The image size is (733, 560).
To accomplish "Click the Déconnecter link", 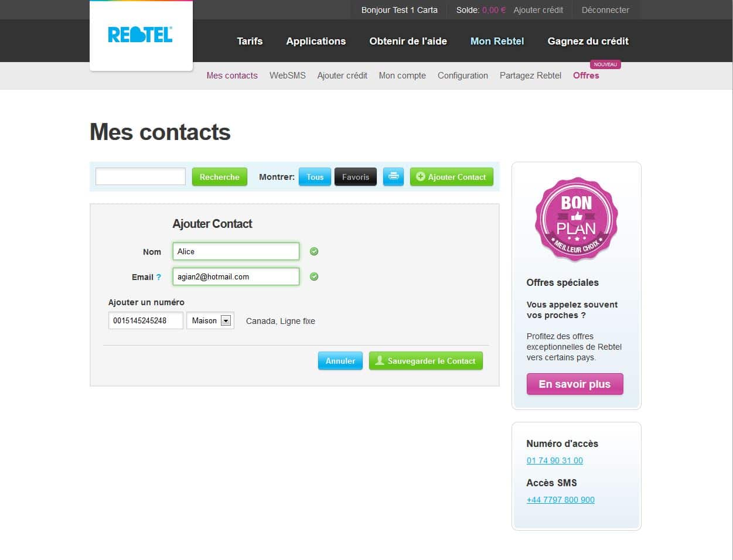I will 605,10.
